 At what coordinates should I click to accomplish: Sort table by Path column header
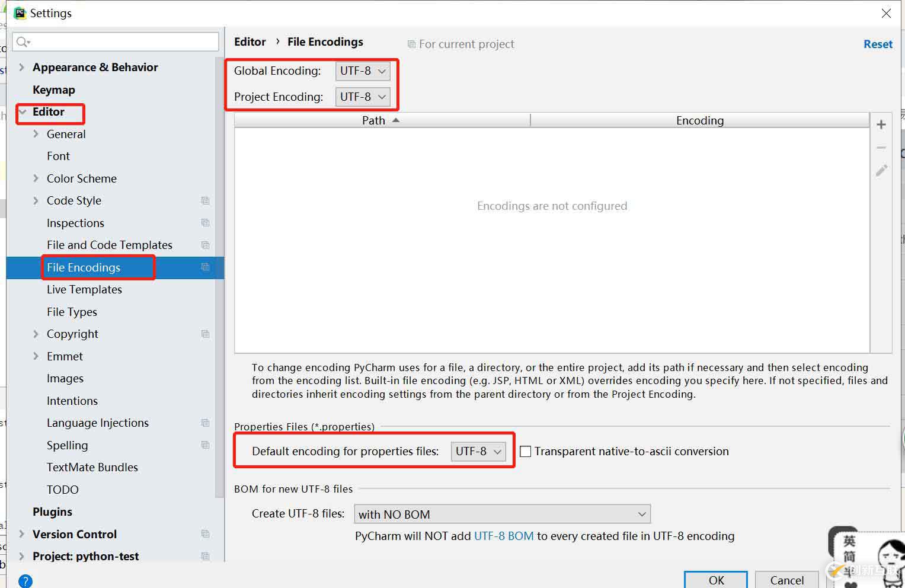[x=382, y=120]
